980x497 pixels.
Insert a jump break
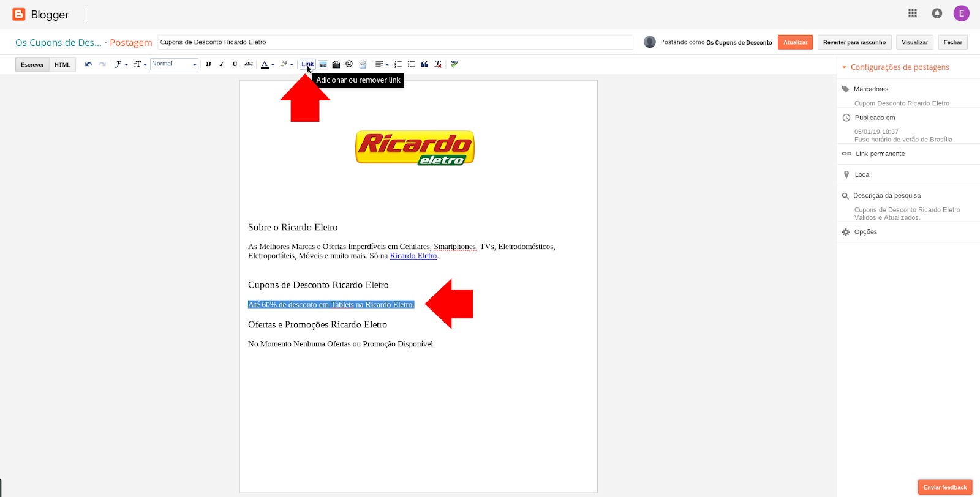(x=363, y=64)
